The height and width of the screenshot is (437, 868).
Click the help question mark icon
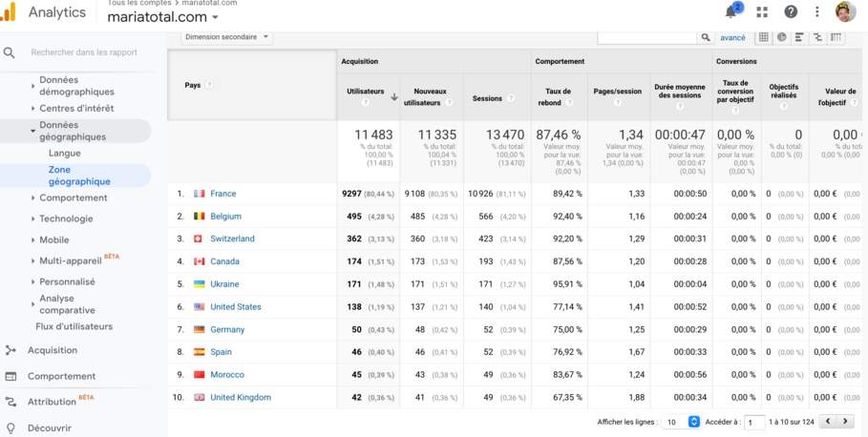point(791,12)
